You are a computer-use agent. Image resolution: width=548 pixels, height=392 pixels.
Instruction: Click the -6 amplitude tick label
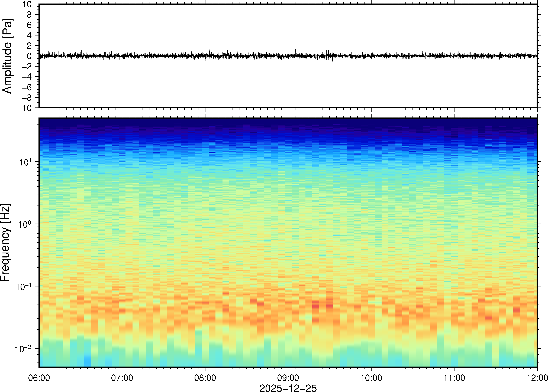(27, 87)
